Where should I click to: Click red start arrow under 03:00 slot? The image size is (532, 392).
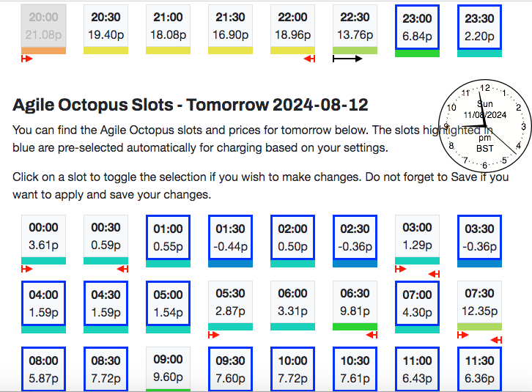[401, 269]
